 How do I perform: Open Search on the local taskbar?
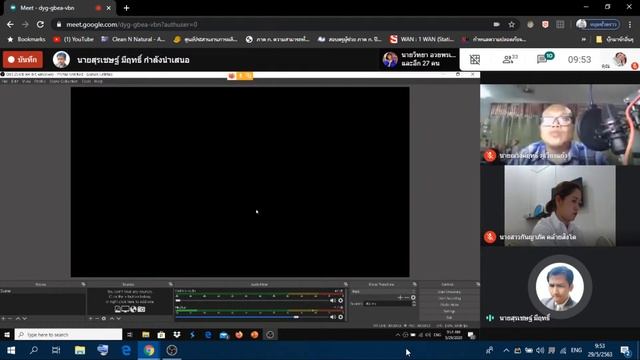pyautogui.click(x=34, y=350)
